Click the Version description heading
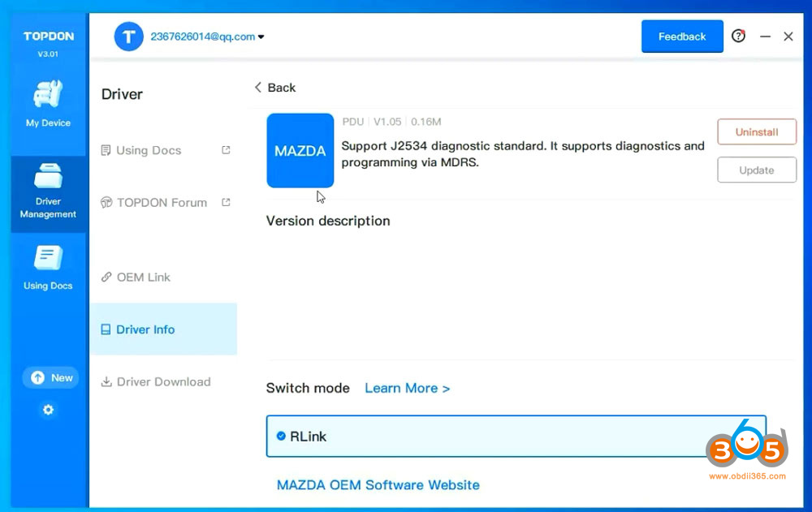812x512 pixels. pyautogui.click(x=328, y=221)
